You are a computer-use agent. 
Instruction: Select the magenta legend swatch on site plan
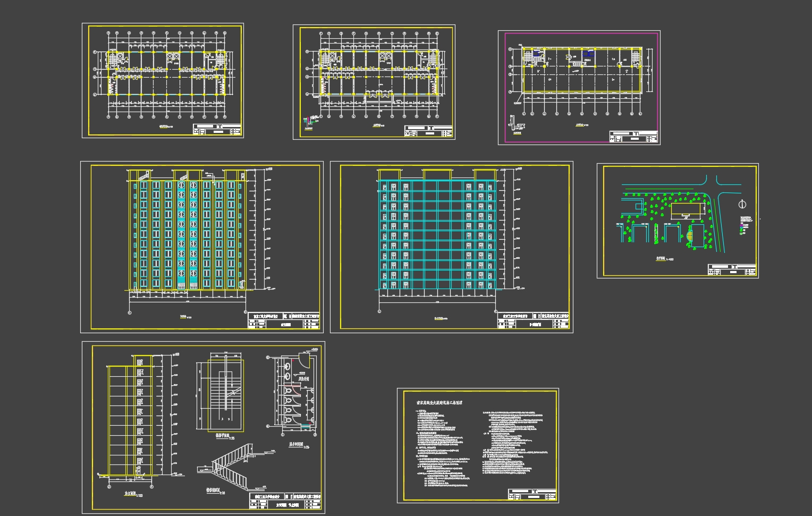[742, 225]
